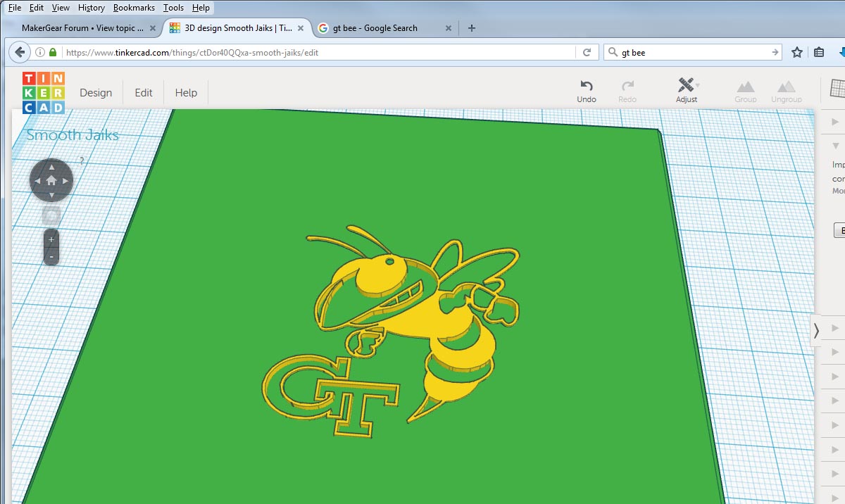Open the Edit menu in Tinkercad

coord(144,93)
